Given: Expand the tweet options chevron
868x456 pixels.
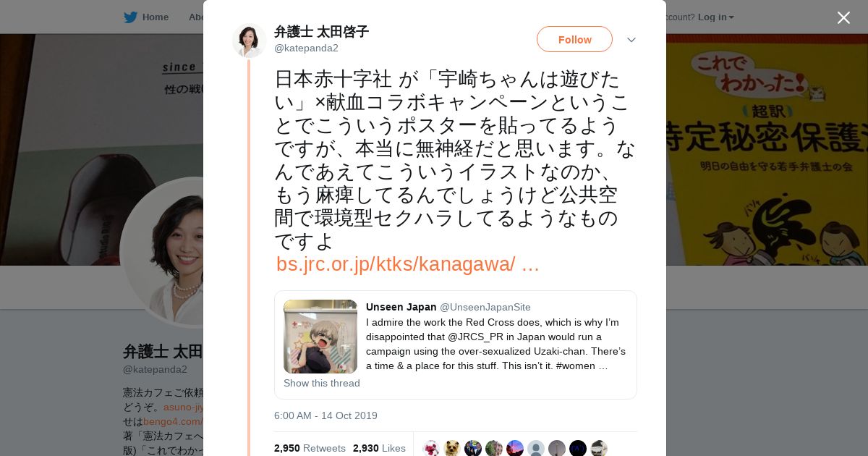Looking at the screenshot, I should point(631,40).
